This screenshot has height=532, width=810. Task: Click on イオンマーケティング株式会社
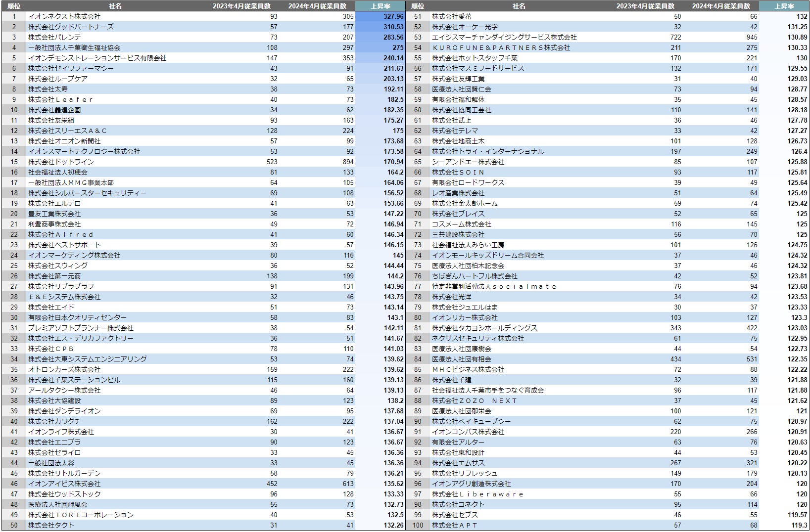point(74,255)
